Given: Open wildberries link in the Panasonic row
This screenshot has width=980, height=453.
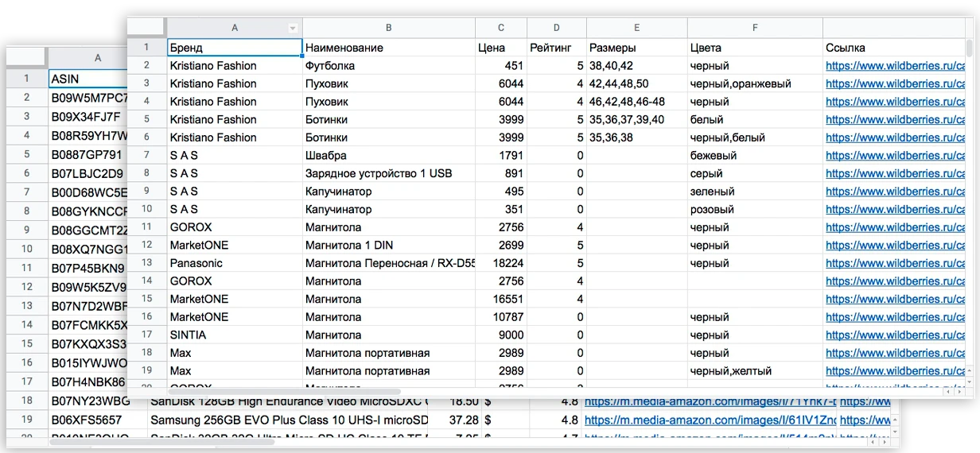Looking at the screenshot, I should point(895,263).
